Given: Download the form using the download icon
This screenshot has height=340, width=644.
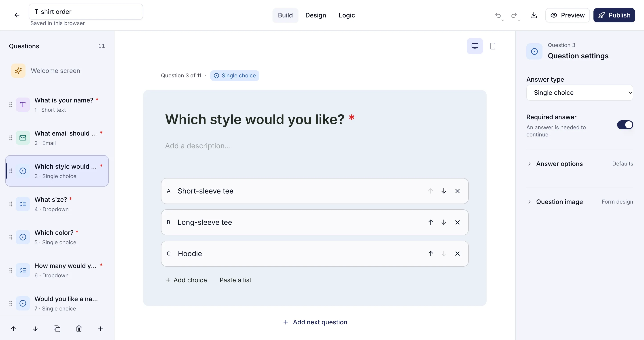Looking at the screenshot, I should [534, 15].
